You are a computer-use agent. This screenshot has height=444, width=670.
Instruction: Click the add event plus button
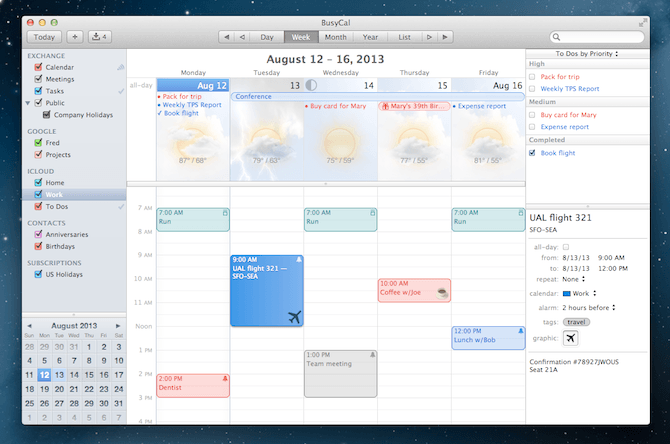pos(75,37)
